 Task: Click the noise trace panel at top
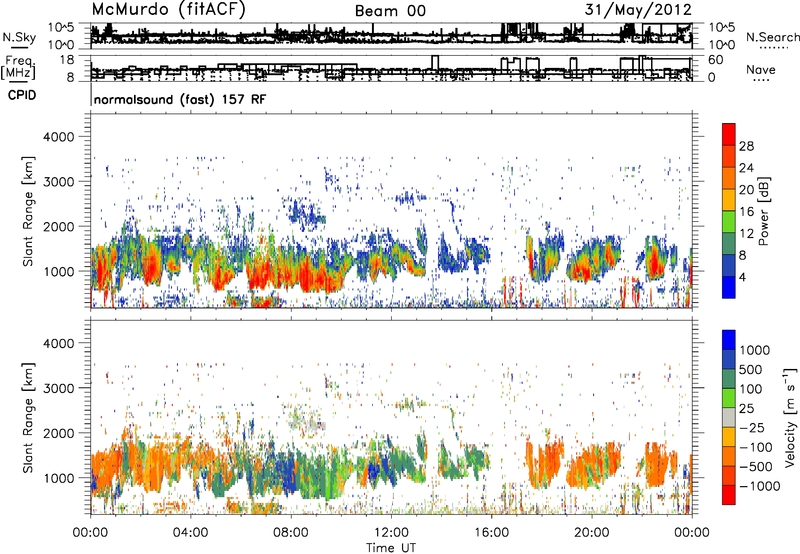[391, 35]
